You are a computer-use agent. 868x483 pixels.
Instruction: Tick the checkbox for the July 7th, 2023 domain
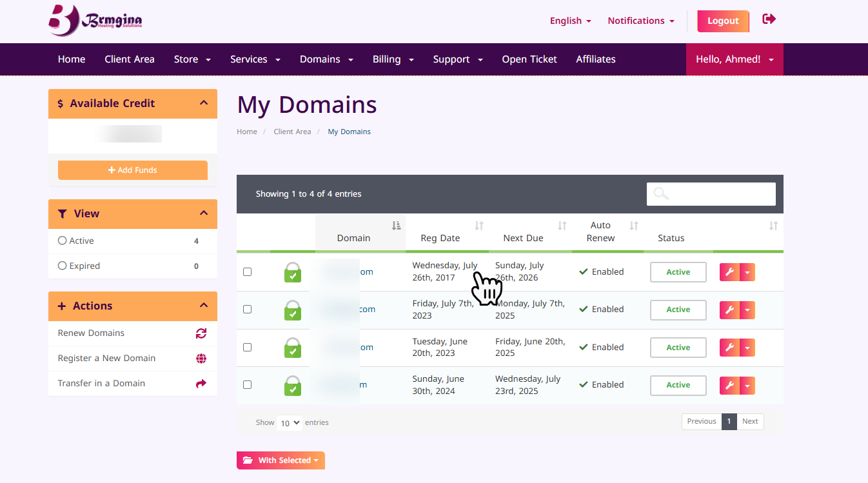[x=247, y=310]
